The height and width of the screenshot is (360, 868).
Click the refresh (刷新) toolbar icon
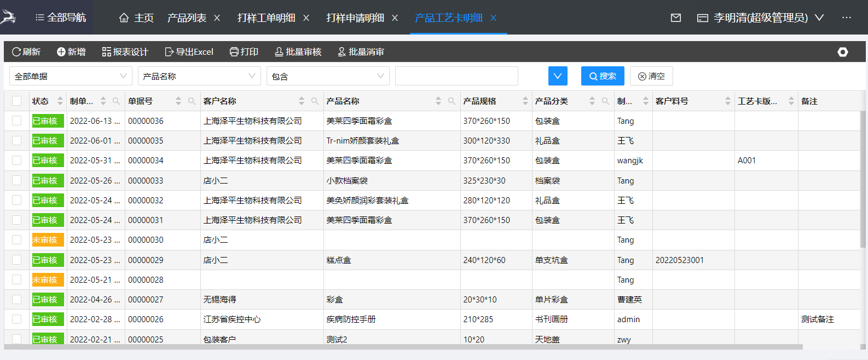point(16,52)
